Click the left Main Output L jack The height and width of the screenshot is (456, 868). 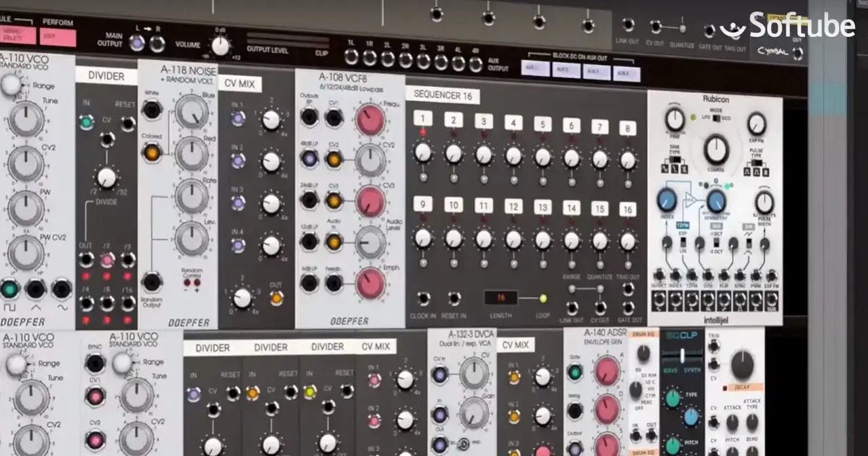[x=137, y=43]
